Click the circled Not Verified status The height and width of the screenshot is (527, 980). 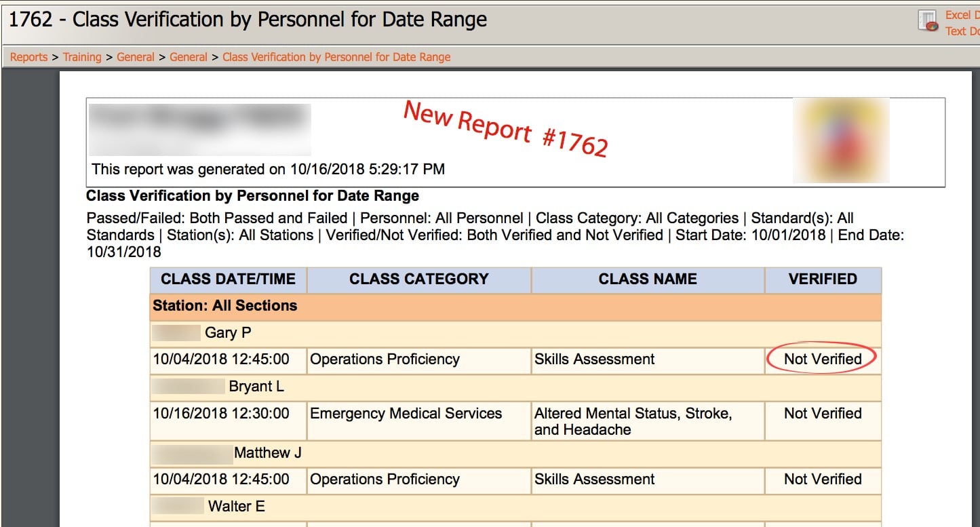pyautogui.click(x=823, y=359)
